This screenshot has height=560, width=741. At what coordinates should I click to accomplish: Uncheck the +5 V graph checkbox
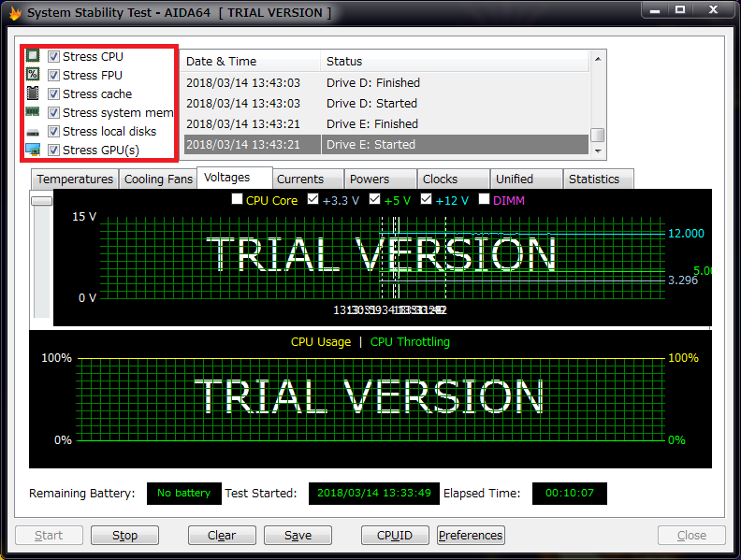pos(375,199)
